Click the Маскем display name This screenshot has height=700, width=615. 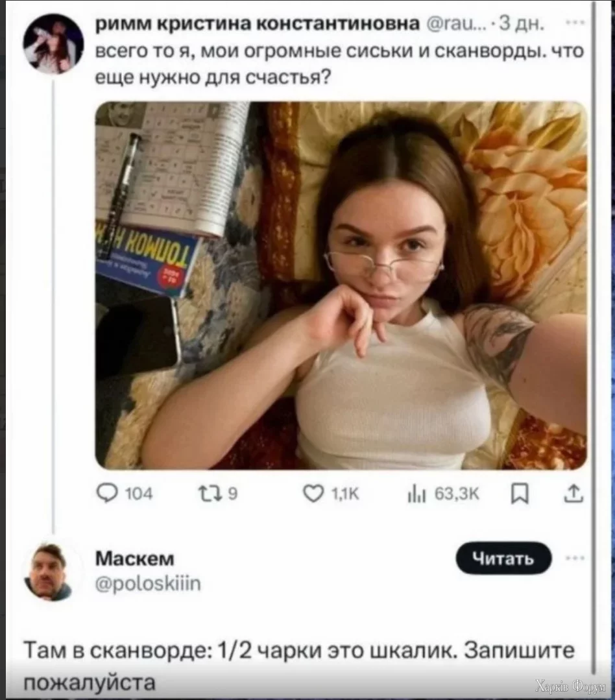tap(135, 558)
